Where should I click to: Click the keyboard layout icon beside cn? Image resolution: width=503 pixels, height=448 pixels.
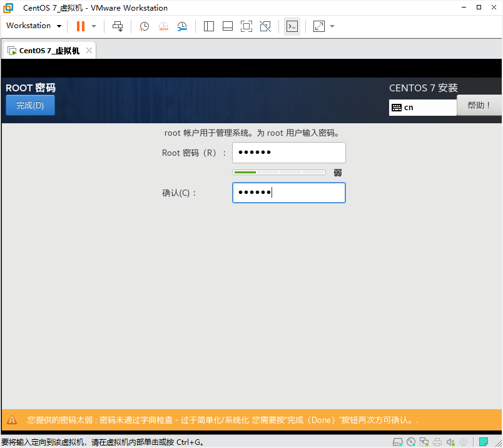(x=397, y=108)
